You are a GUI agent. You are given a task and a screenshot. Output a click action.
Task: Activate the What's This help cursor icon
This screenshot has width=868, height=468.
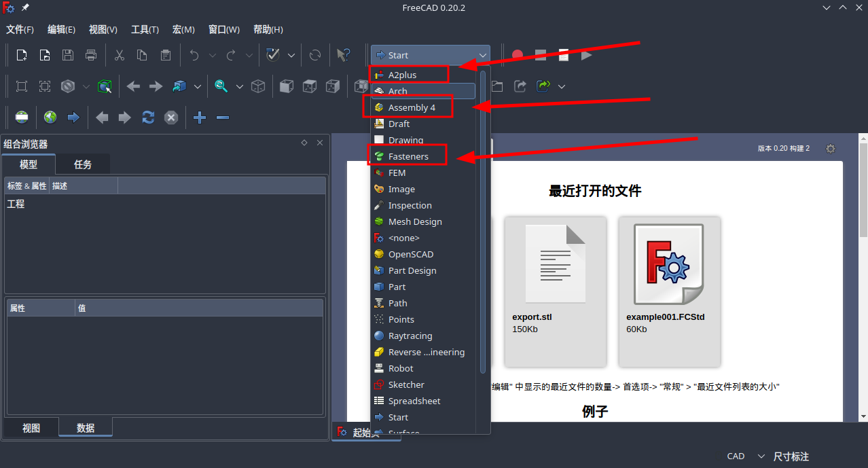coord(344,55)
